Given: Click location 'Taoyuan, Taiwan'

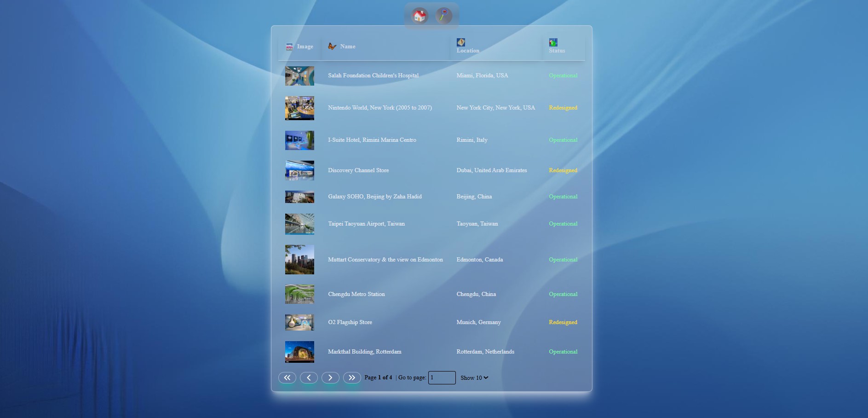Looking at the screenshot, I should tap(477, 224).
